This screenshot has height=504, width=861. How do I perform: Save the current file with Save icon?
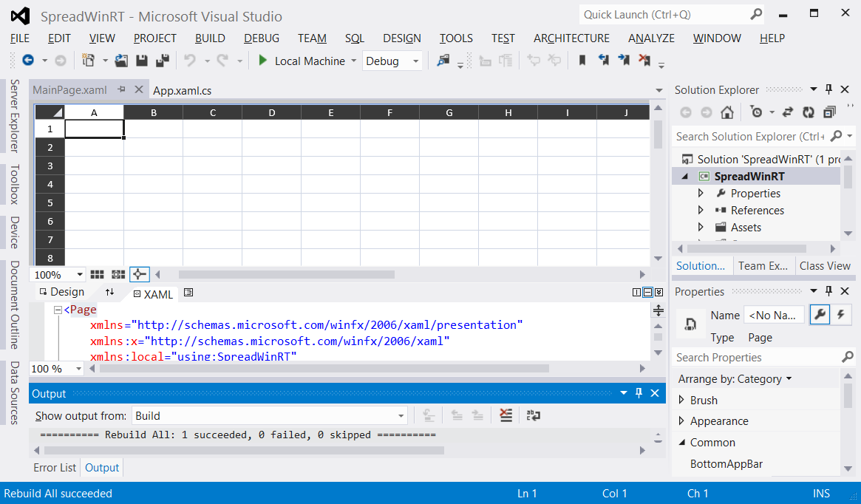(142, 61)
